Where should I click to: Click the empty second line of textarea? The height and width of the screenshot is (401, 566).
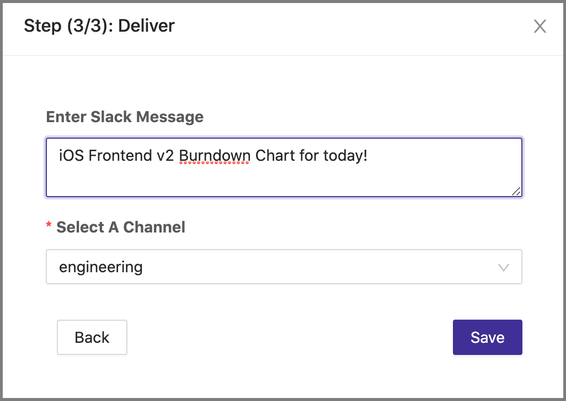coord(284,179)
